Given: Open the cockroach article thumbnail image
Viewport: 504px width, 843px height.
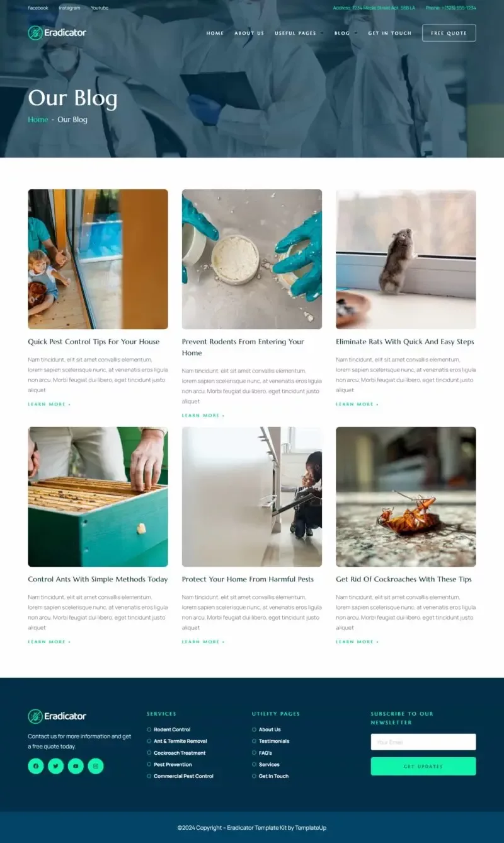Looking at the screenshot, I should (x=406, y=497).
